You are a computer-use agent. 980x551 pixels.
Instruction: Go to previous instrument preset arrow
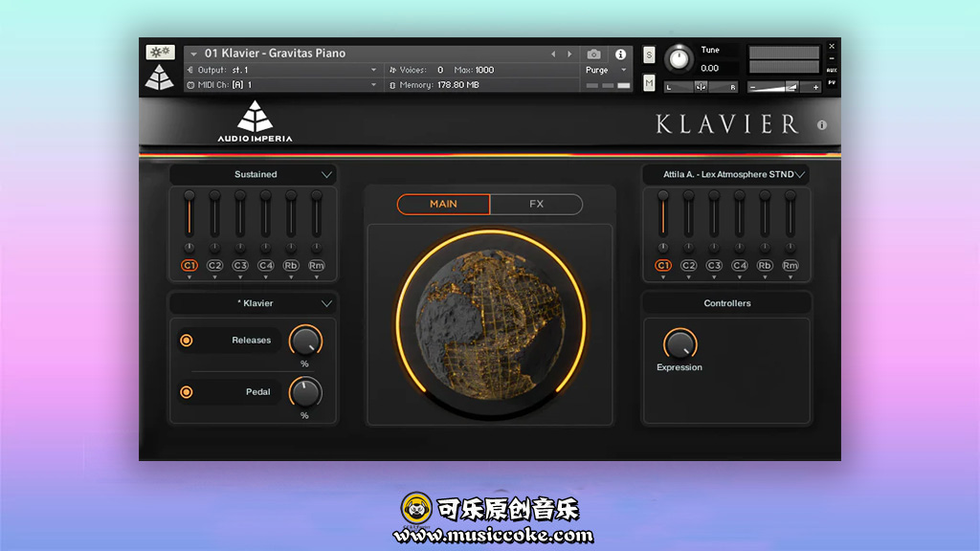click(x=553, y=55)
